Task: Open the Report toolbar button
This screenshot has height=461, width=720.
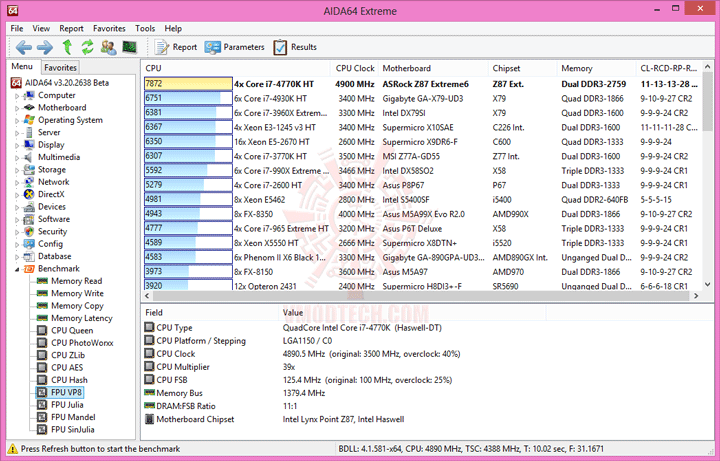Action: [x=176, y=47]
